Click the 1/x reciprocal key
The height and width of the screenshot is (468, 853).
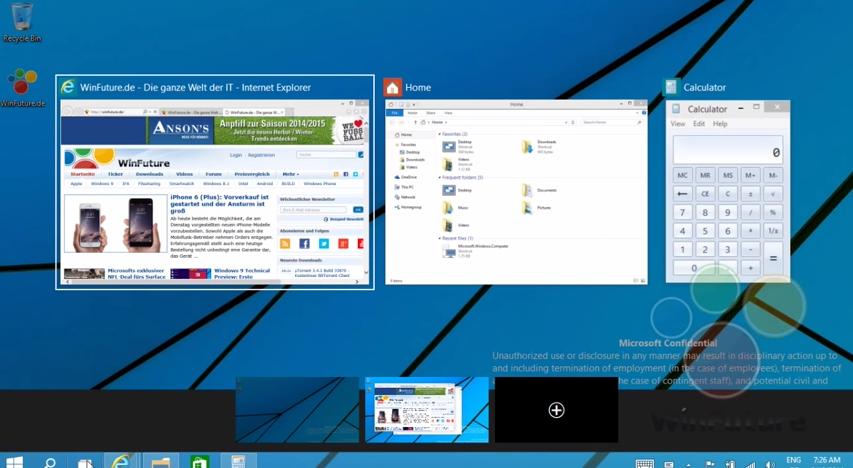[x=772, y=231]
